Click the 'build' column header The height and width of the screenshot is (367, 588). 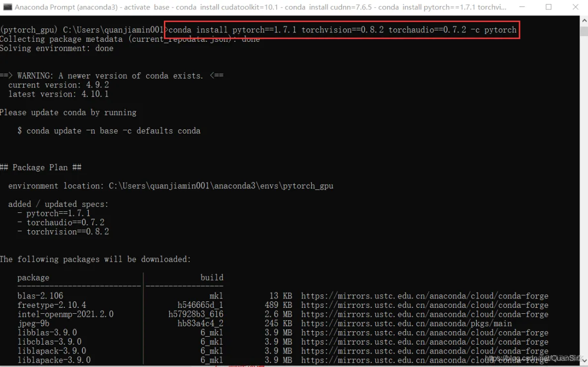coord(212,277)
